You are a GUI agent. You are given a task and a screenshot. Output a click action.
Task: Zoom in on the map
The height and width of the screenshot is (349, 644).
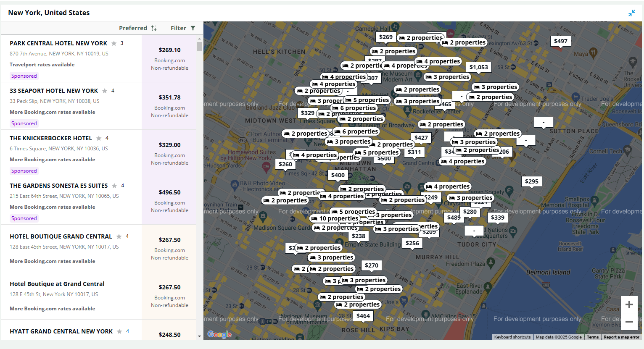629,304
